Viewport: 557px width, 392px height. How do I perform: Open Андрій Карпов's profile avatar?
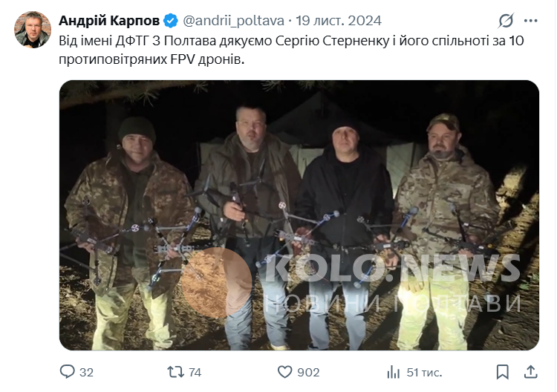33,30
